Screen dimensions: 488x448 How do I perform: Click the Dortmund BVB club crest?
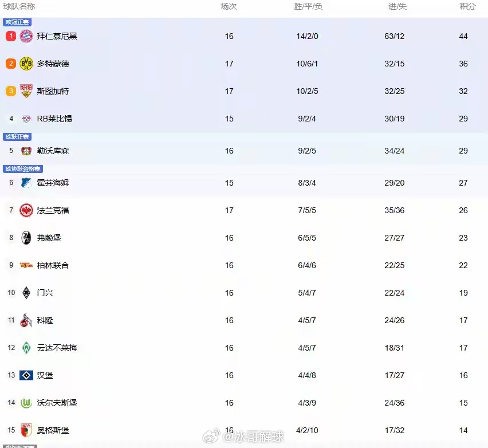[x=26, y=63]
